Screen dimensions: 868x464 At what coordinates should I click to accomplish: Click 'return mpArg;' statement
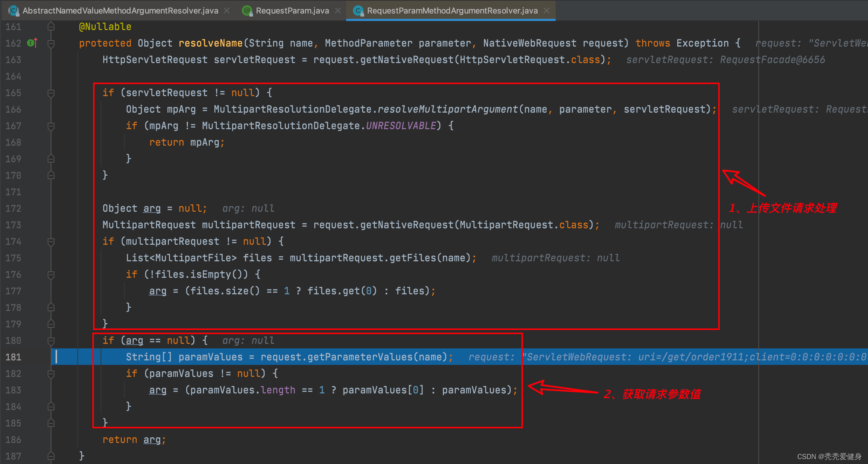(187, 142)
